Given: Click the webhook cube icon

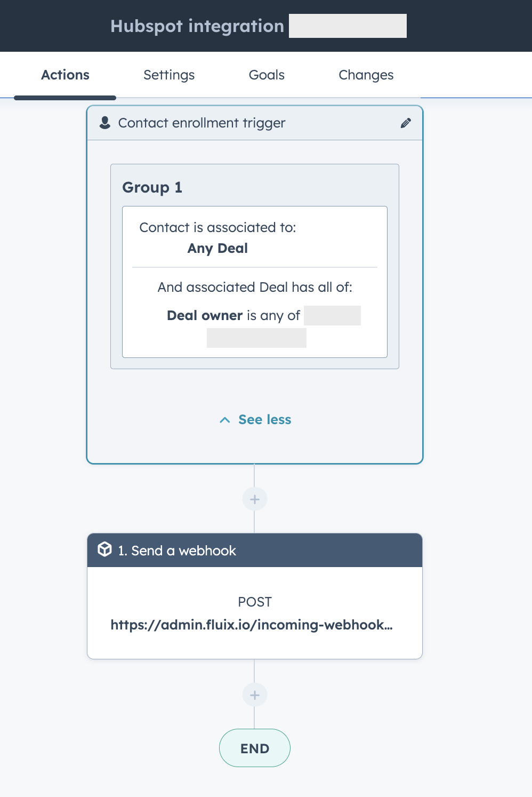Looking at the screenshot, I should [104, 550].
